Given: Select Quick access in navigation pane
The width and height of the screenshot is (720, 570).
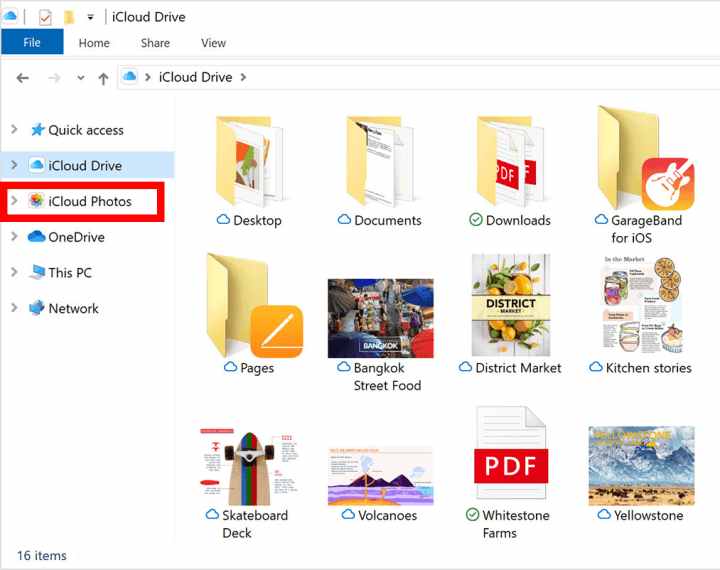Looking at the screenshot, I should 86,130.
